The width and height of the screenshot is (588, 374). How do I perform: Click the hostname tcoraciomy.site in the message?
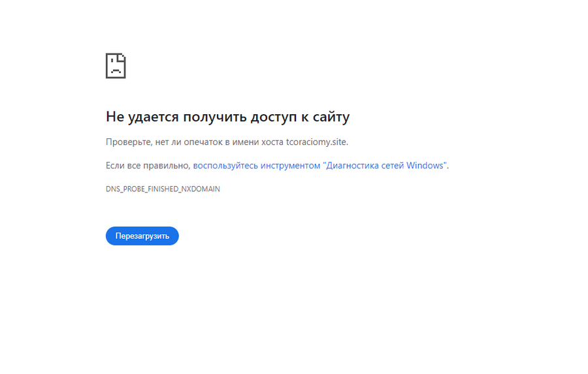(316, 142)
